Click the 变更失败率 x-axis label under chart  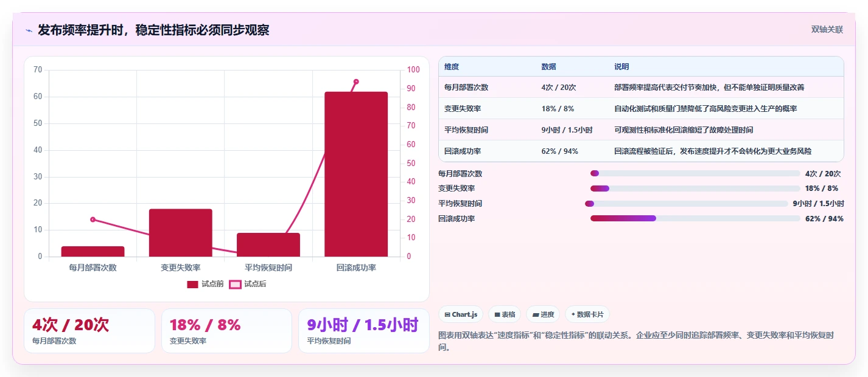coord(181,268)
